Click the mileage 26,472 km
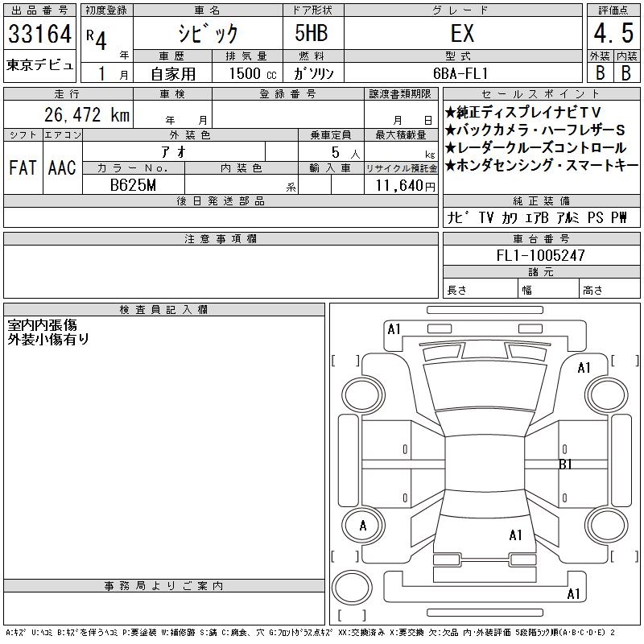644x644 pixels. pyautogui.click(x=87, y=114)
